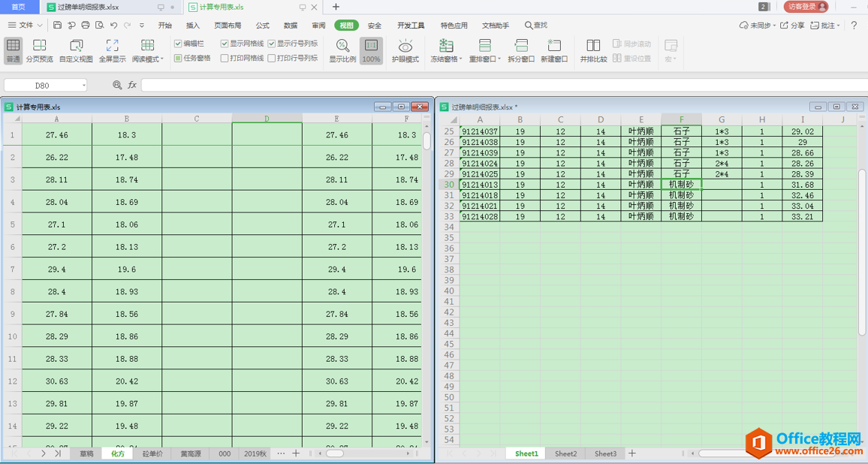The height and width of the screenshot is (464, 868).
Task: Click the vertical scrollbar thumb in 计算专用表 window
Action: tap(426, 140)
